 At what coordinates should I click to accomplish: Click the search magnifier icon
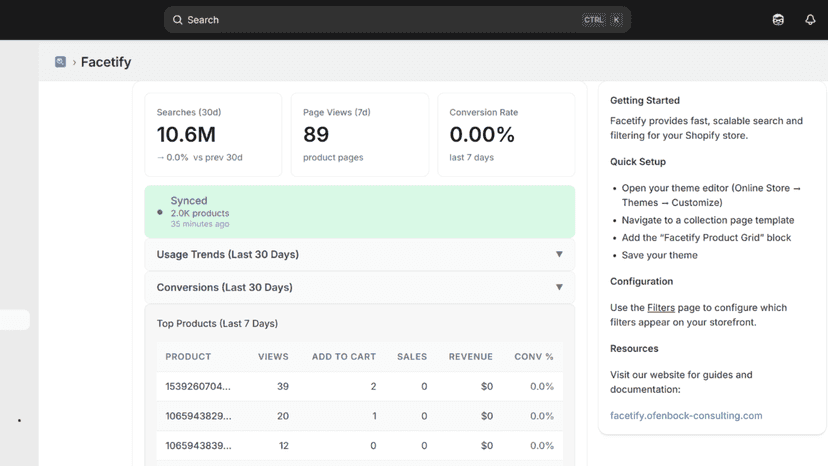coord(177,20)
